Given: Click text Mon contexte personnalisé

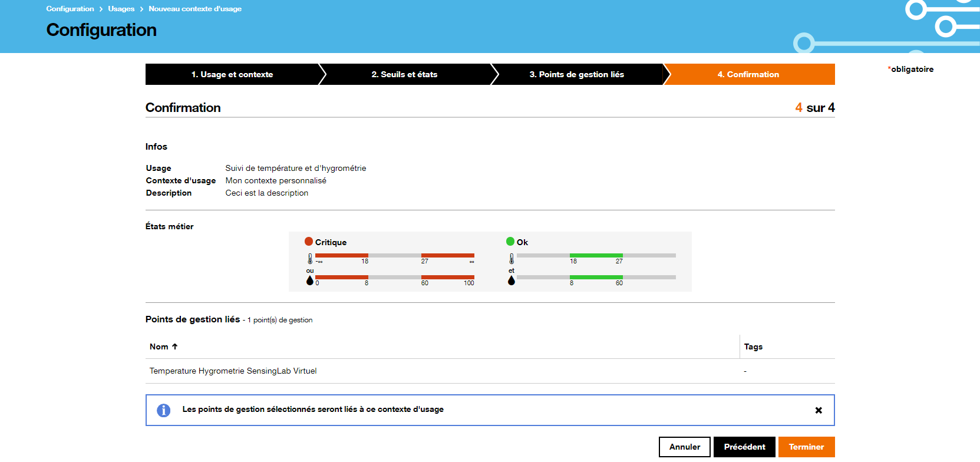Looking at the screenshot, I should 276,180.
